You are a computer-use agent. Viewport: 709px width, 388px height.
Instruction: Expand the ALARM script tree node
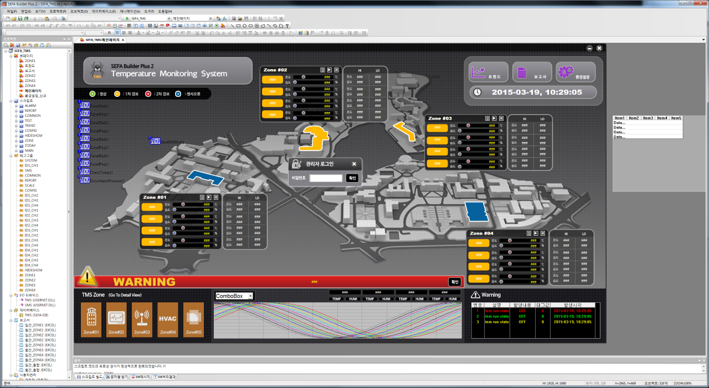[x=17, y=106]
